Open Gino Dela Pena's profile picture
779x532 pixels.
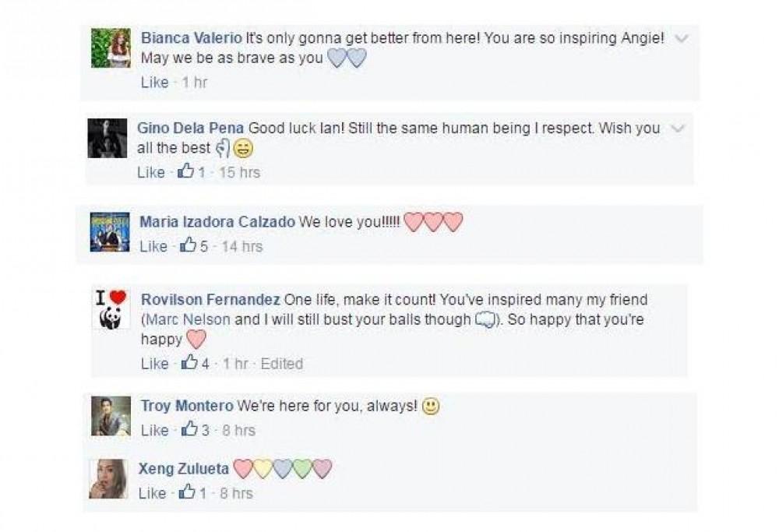tap(107, 139)
